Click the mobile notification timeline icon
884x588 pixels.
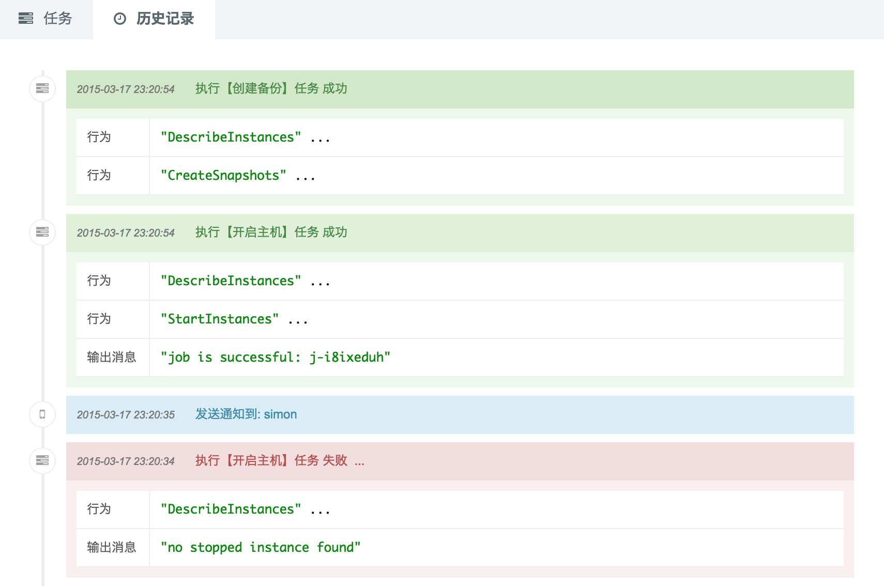42,414
